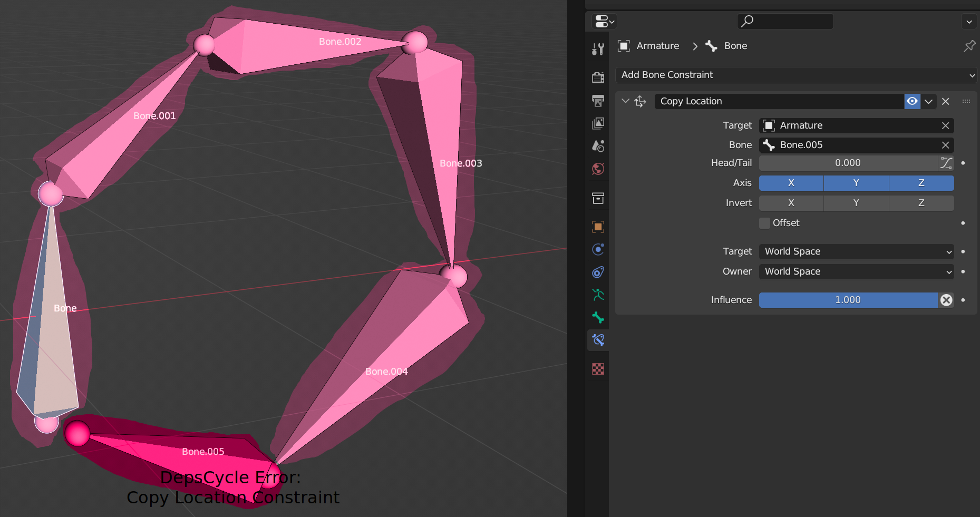Open the Add Bone Constraint menu
This screenshot has width=980, height=517.
click(797, 75)
